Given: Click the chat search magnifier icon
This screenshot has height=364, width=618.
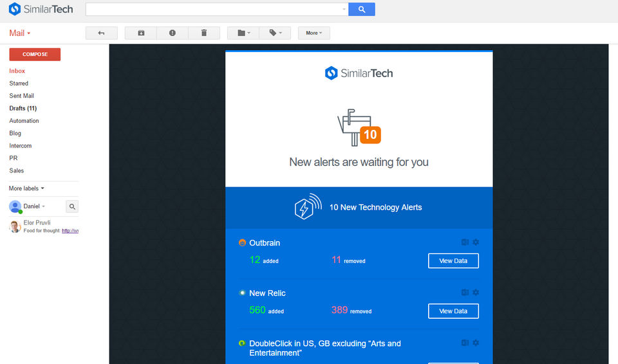Looking at the screenshot, I should [x=72, y=206].
